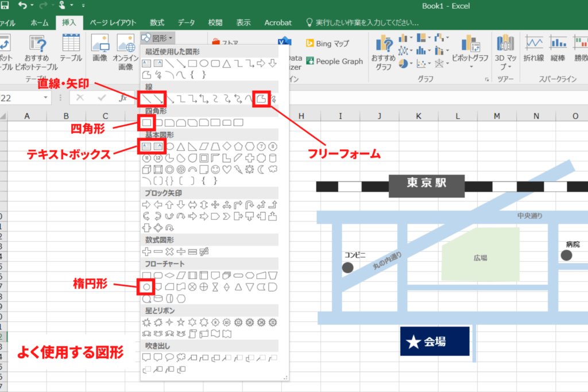Customize the Quick Access Toolbar dropdown
588x392 pixels.
pos(83,6)
